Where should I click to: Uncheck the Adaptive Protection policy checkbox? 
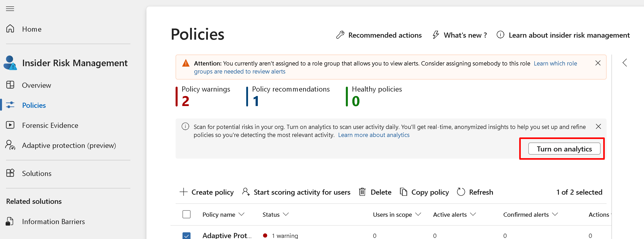click(x=186, y=235)
